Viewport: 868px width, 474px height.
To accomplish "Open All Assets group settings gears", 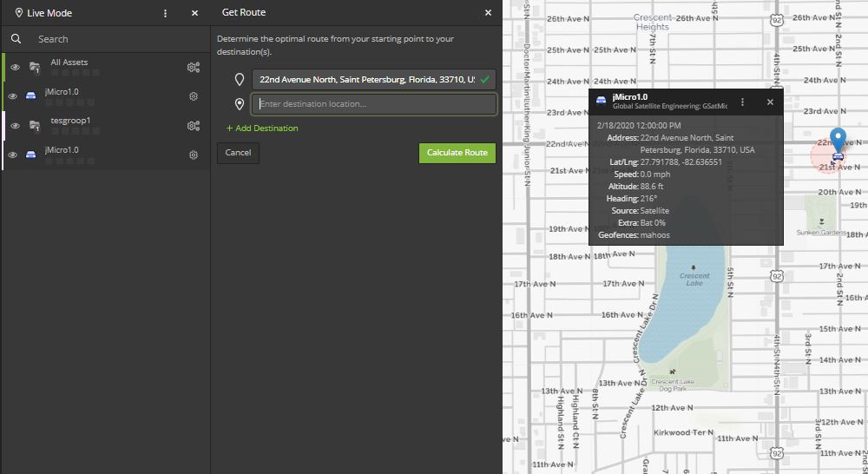I will click(194, 67).
